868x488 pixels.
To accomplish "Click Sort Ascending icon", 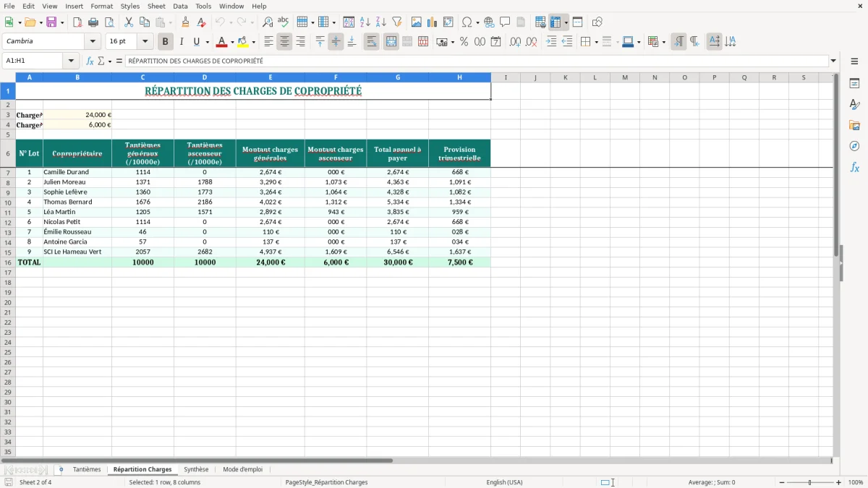I will (x=365, y=22).
